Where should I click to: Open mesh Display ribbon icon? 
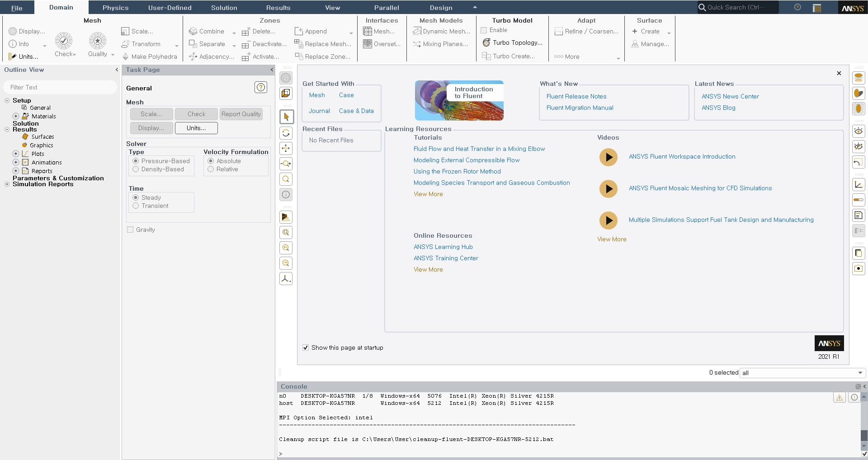click(x=13, y=31)
